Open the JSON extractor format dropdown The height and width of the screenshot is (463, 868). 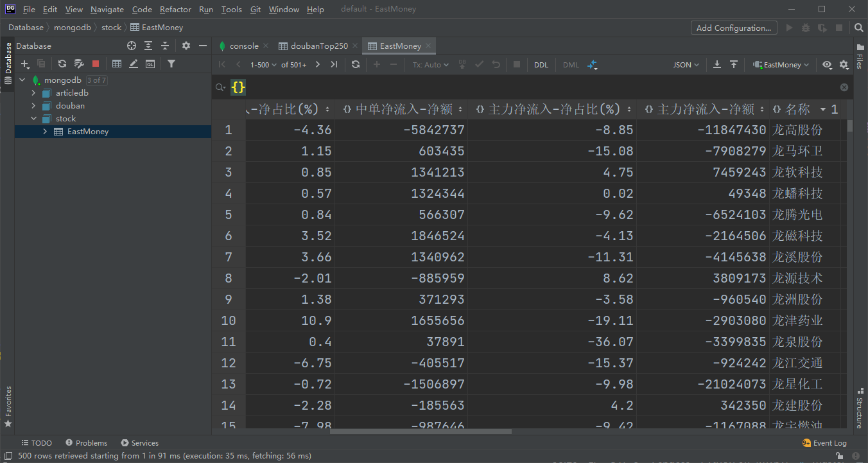point(686,65)
